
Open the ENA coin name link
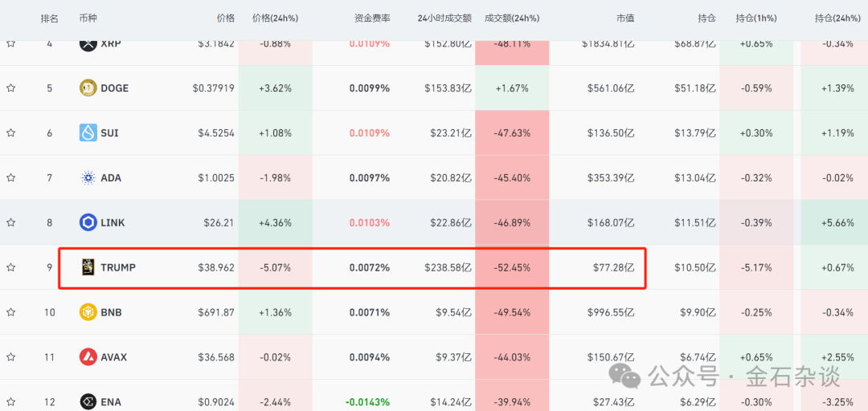[x=111, y=401]
